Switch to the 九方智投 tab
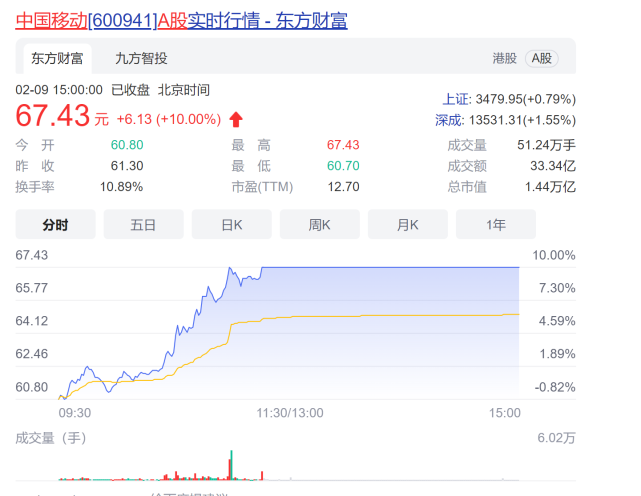The image size is (641, 496). pos(141,58)
